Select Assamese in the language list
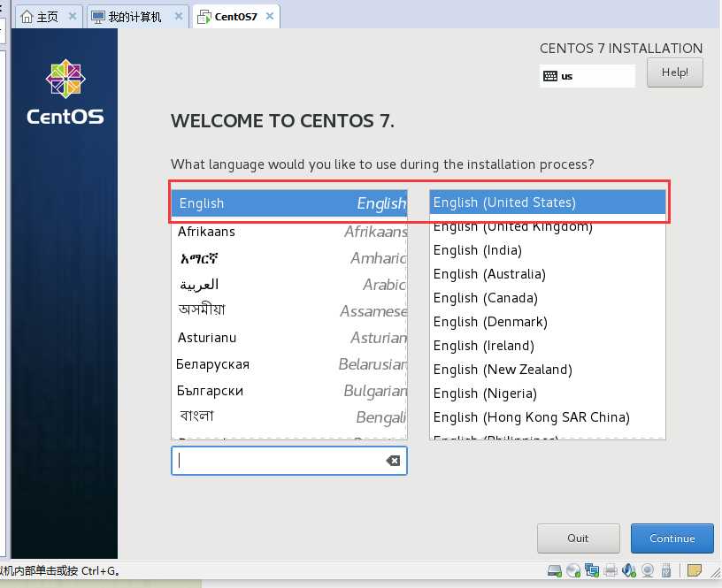 click(289, 311)
